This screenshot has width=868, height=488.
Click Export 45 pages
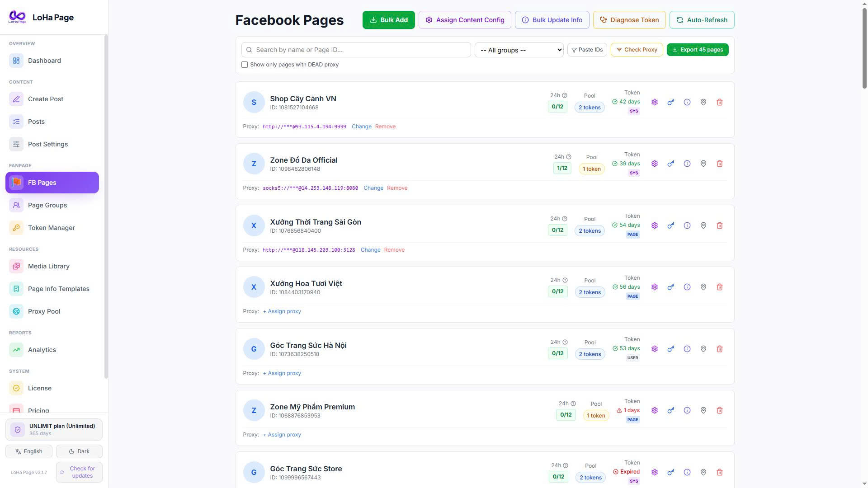698,50
